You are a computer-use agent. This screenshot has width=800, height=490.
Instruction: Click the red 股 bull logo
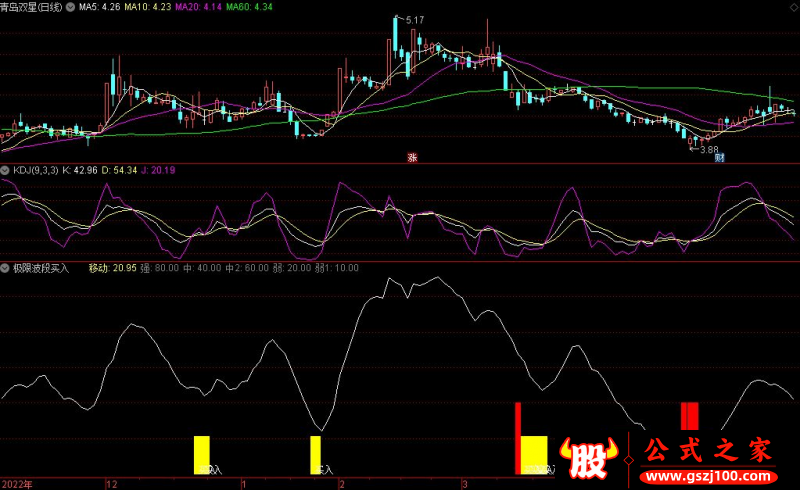(591, 460)
